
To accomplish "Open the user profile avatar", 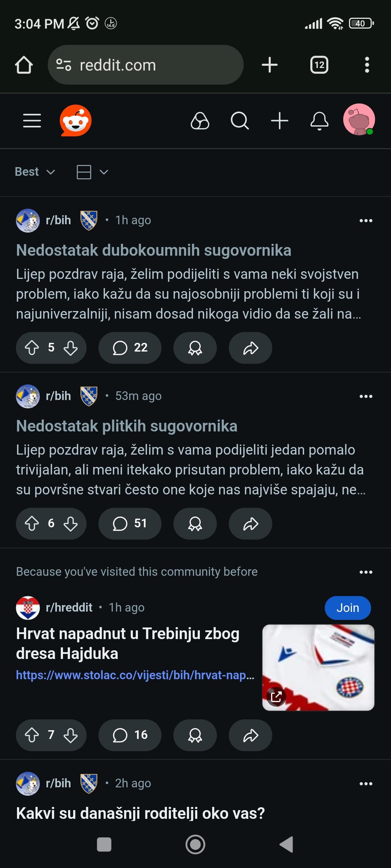I will point(359,120).
